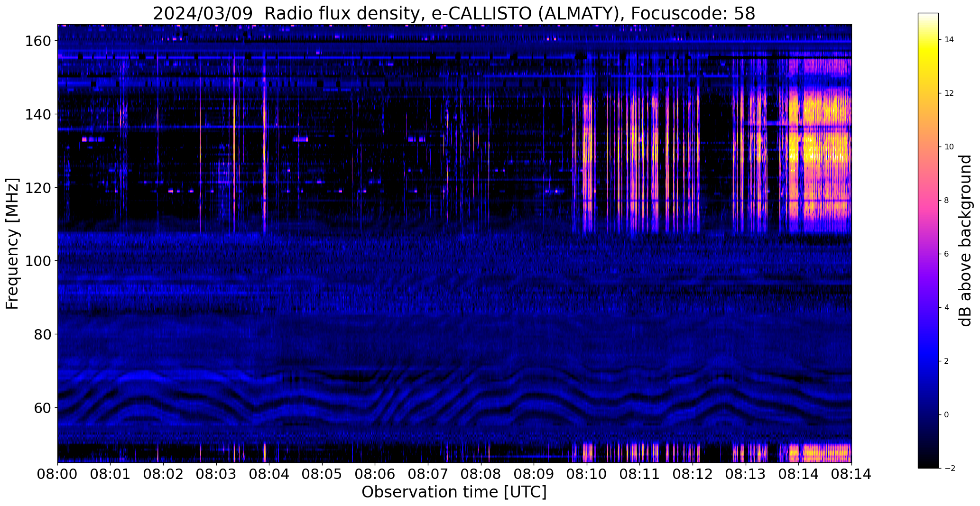Click the colorbar tick label 8

[947, 201]
